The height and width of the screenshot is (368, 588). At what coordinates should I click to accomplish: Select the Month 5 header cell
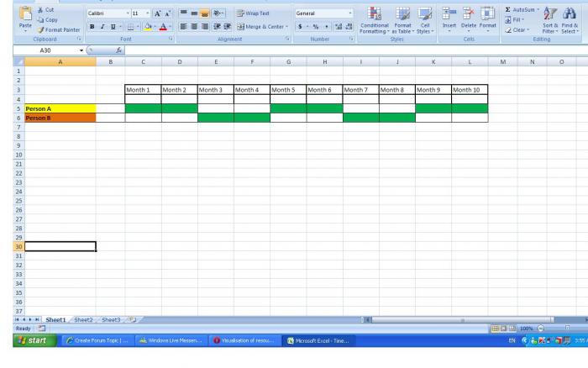288,90
